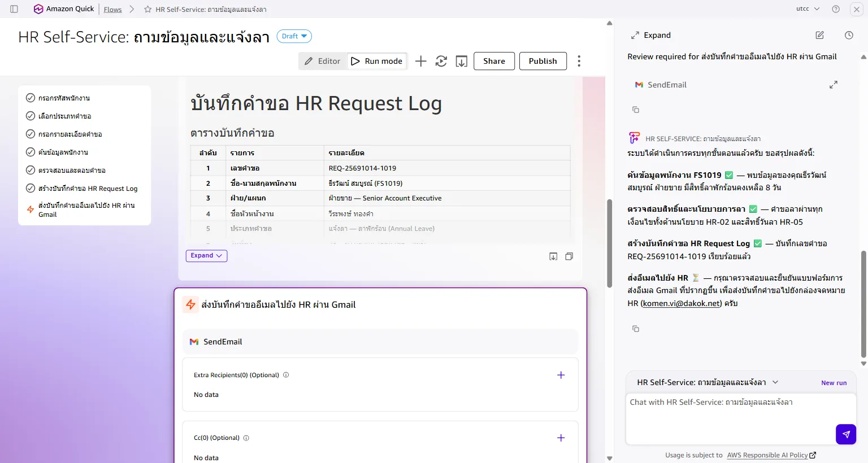
Task: Star the HR Self-Service flow as favorite
Action: (147, 10)
